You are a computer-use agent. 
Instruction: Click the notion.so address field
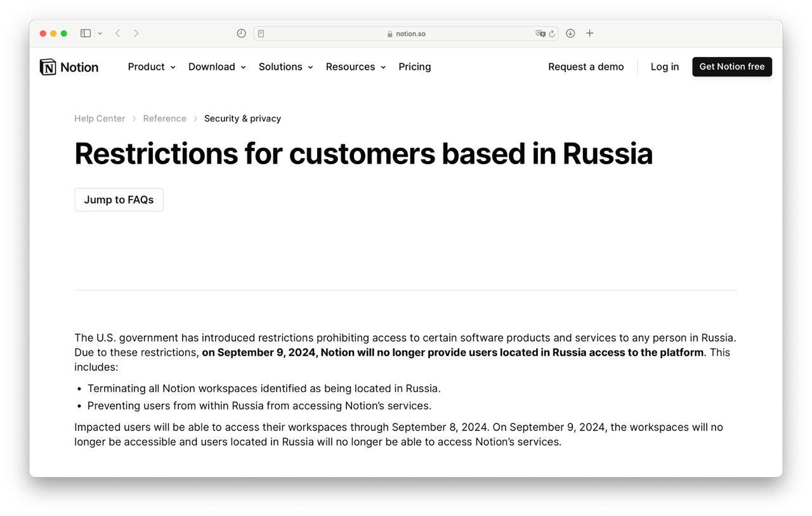click(x=406, y=34)
